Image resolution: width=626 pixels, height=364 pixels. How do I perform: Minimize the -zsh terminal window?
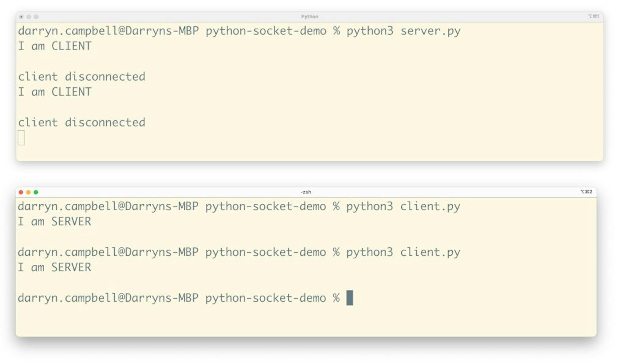[x=28, y=192]
